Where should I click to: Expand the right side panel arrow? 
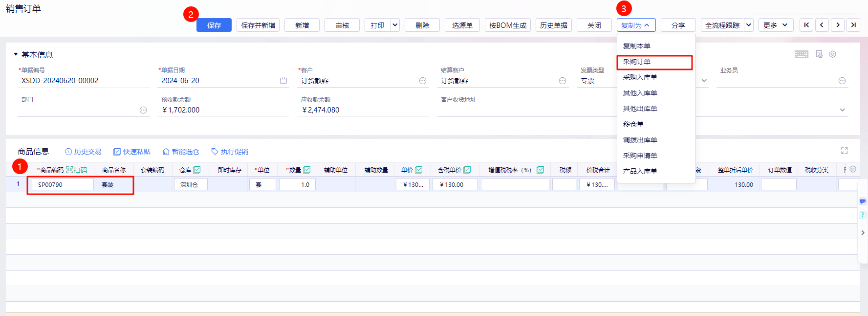point(863,233)
